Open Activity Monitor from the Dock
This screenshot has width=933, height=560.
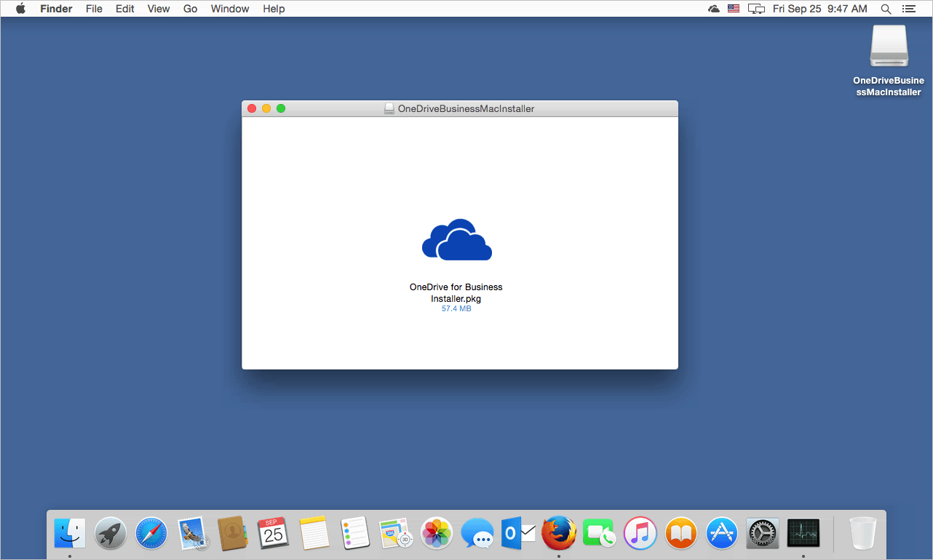(x=803, y=534)
